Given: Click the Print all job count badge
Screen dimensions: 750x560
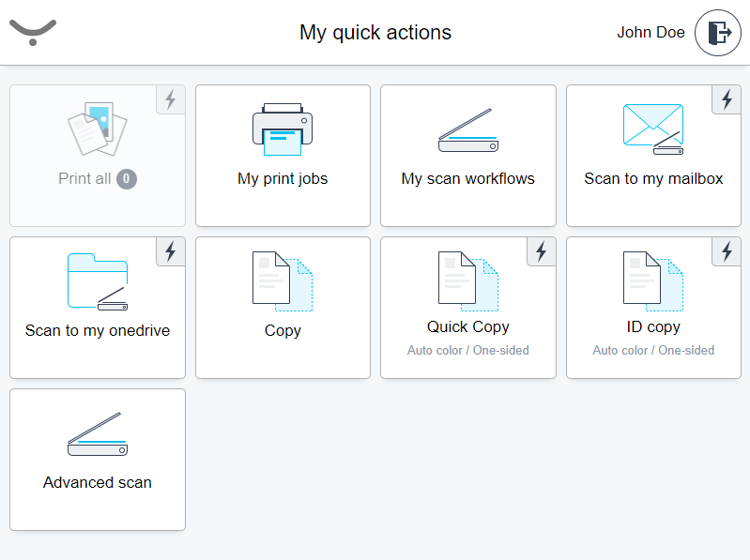Looking at the screenshot, I should [127, 179].
